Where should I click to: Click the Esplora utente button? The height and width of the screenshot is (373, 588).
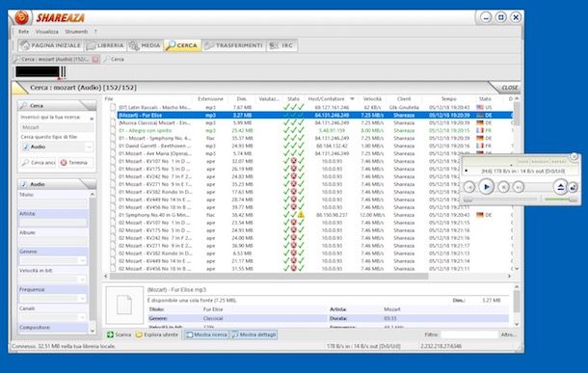tap(156, 334)
